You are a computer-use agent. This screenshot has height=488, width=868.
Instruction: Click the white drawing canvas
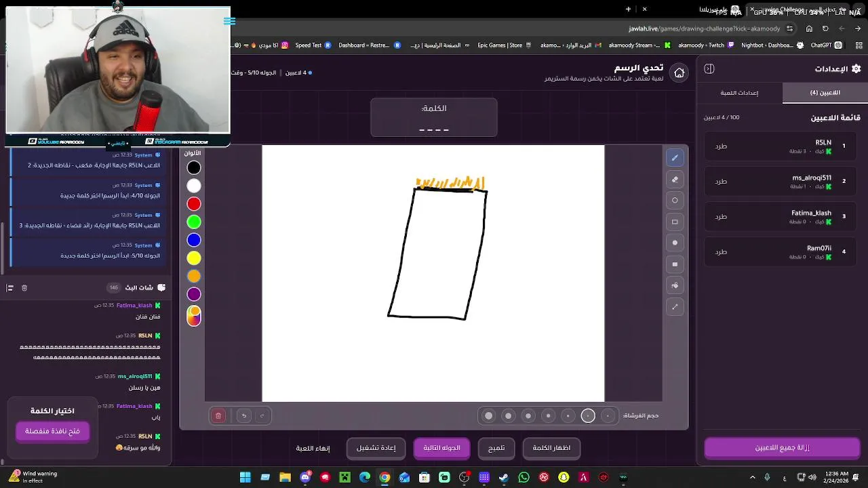[x=433, y=273]
